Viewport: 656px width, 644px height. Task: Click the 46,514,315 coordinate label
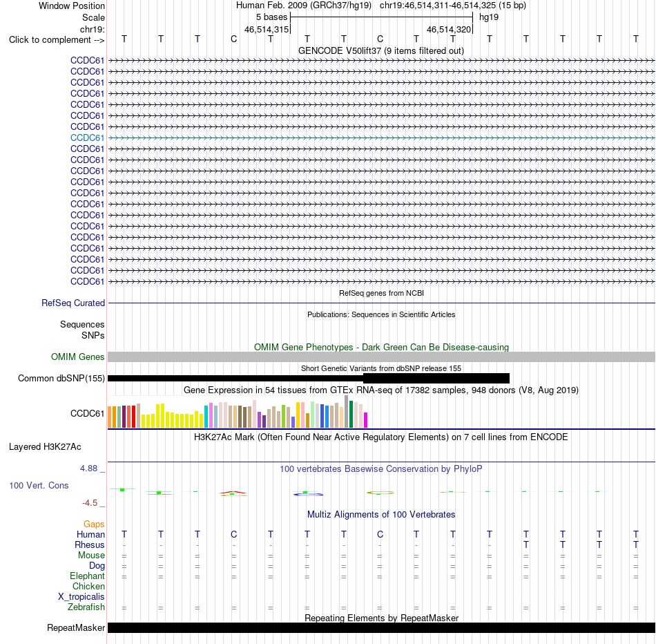pyautogui.click(x=267, y=29)
